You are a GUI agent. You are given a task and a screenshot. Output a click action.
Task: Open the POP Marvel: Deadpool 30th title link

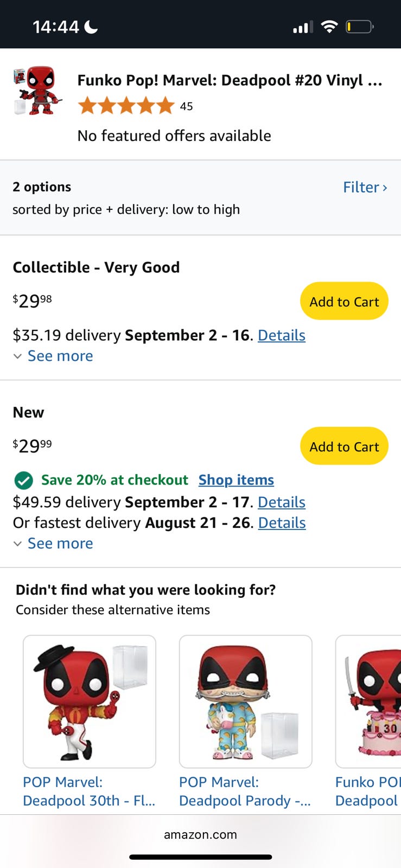point(88,792)
